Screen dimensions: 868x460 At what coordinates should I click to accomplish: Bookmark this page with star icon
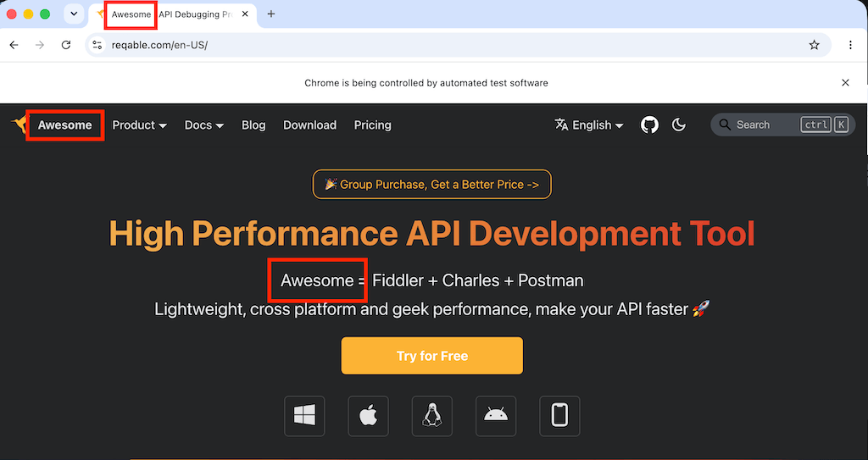[x=814, y=45]
